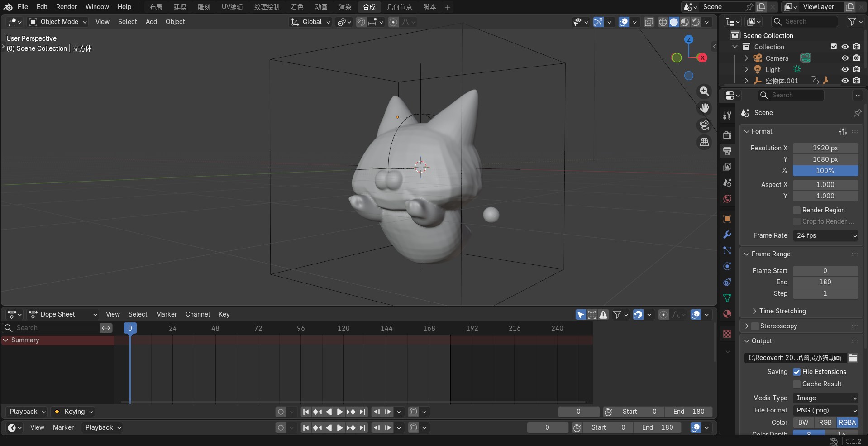This screenshot has width=868, height=446.
Task: Hide 空物体.001 in viewport
Action: 845,81
